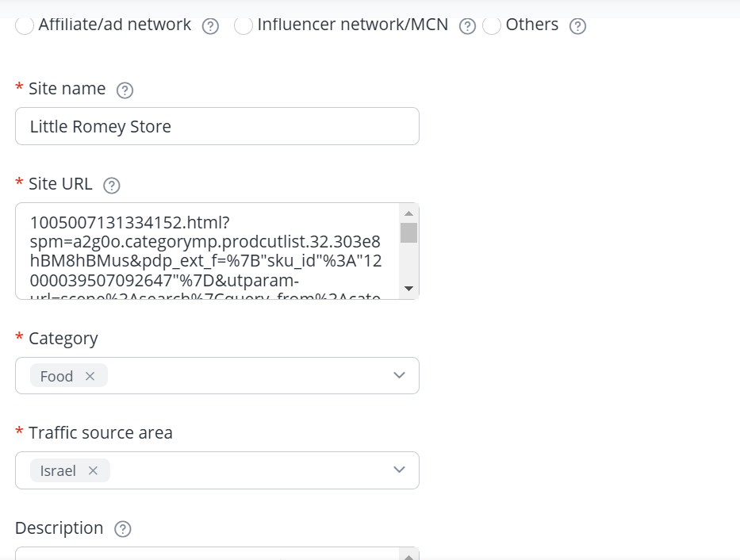The width and height of the screenshot is (740, 560).
Task: Click help icon next to Affiliate/ad network
Action: pos(210,26)
